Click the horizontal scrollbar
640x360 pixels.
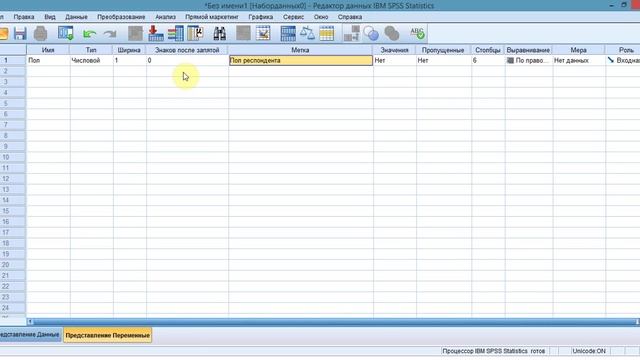[x=333, y=322]
